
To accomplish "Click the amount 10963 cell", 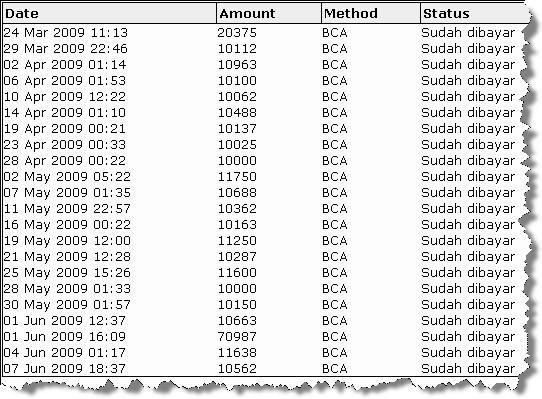I will (x=237, y=65).
